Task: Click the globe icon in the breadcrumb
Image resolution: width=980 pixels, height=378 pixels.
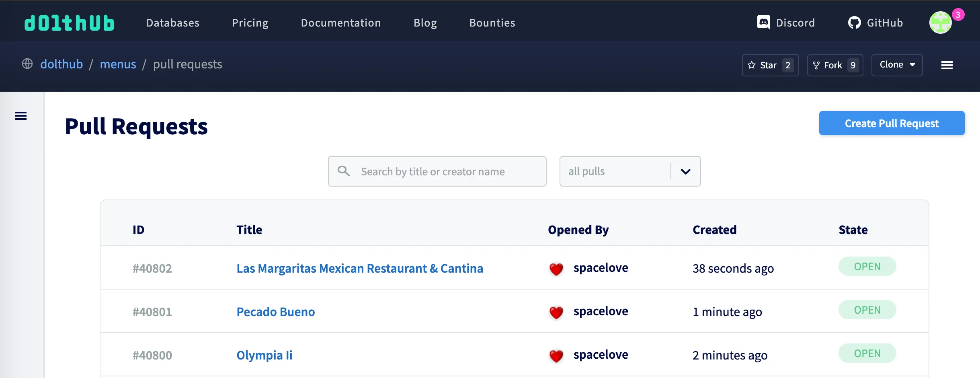Action: point(28,64)
